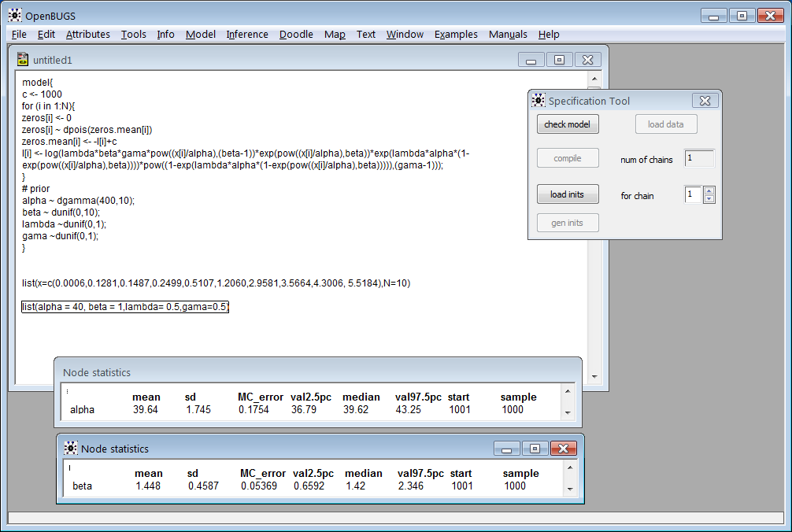Open the Window menu
Viewport: 792px width, 532px height.
click(x=405, y=35)
